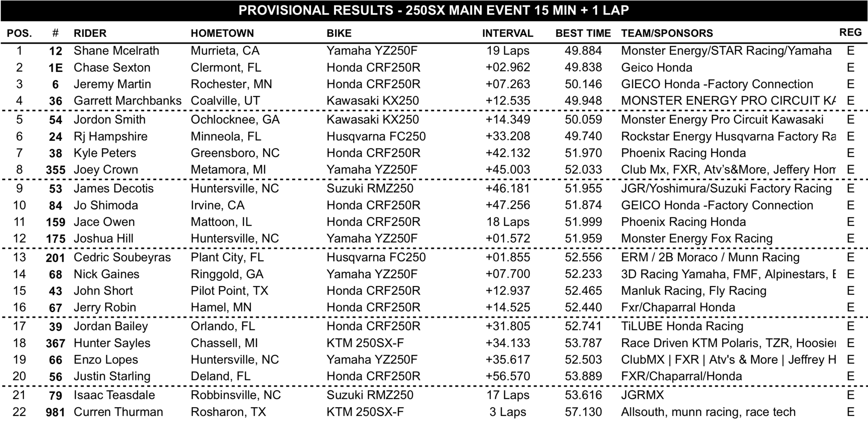Select Jeremy Martin's rider entry
868x423 pixels.
point(112,84)
